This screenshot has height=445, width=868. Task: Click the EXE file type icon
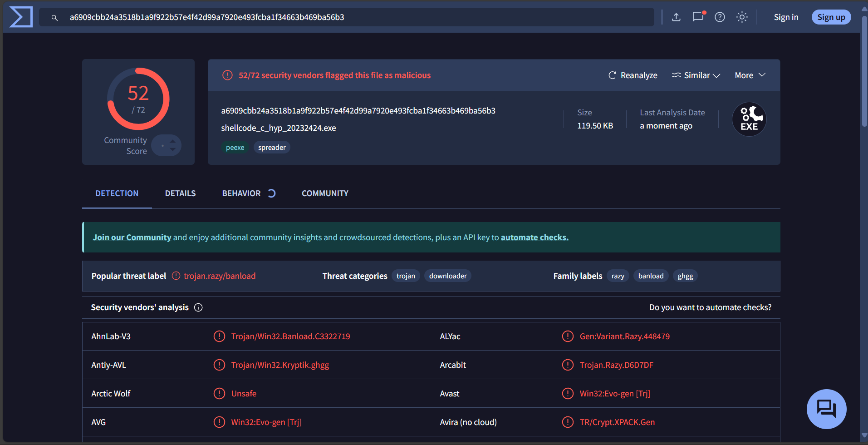click(x=749, y=119)
